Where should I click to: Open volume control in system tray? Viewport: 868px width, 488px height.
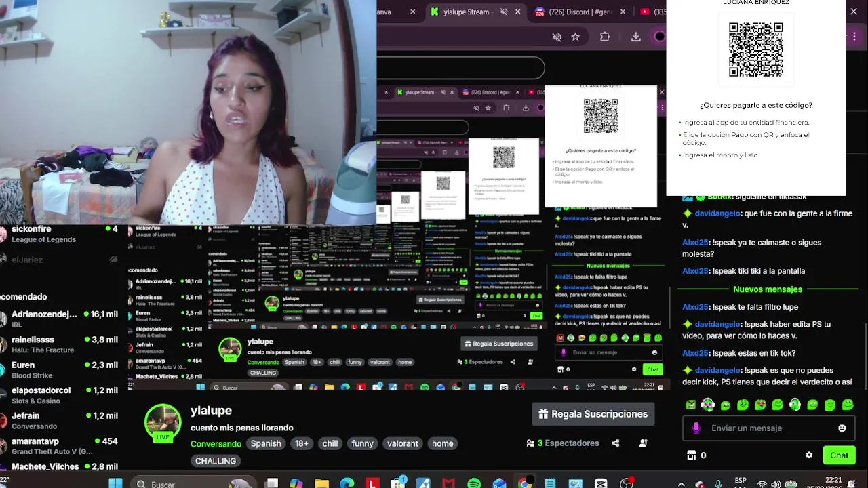[777, 484]
